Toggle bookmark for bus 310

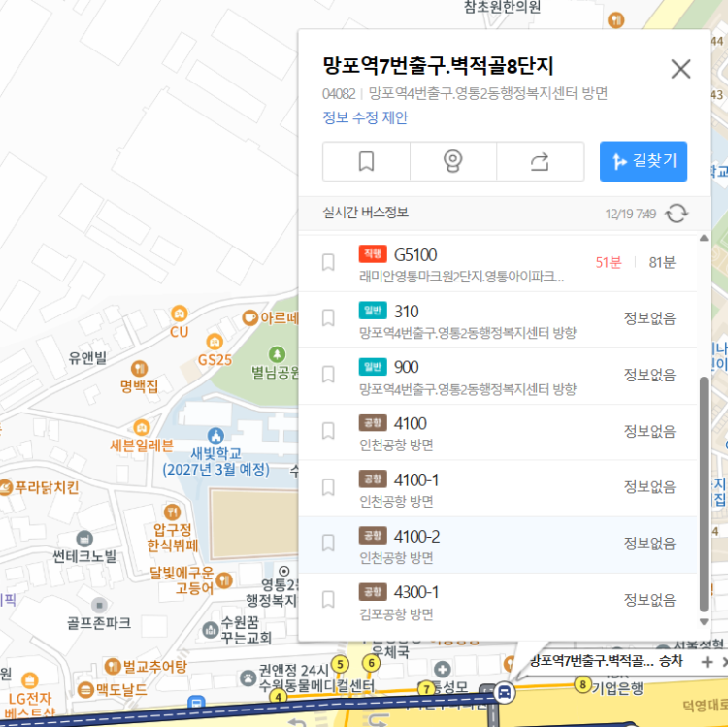(x=329, y=318)
